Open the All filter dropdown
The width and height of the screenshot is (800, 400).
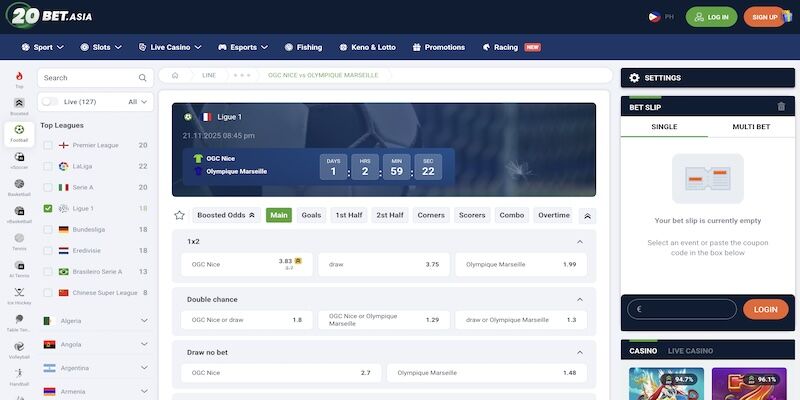pyautogui.click(x=138, y=102)
